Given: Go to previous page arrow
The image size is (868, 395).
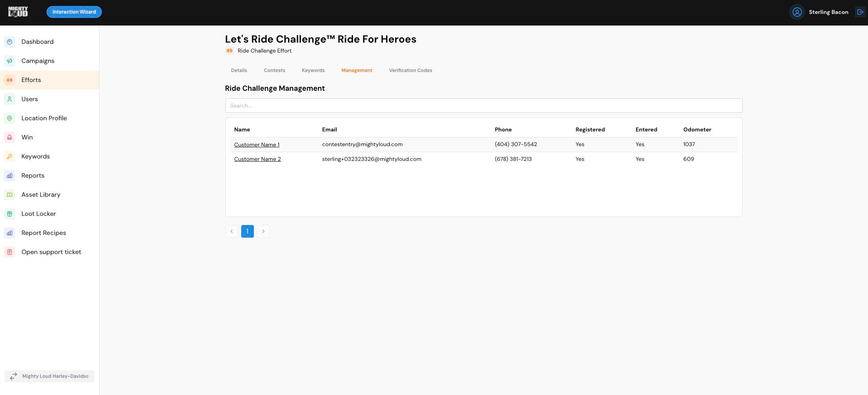Looking at the screenshot, I should (x=232, y=231).
